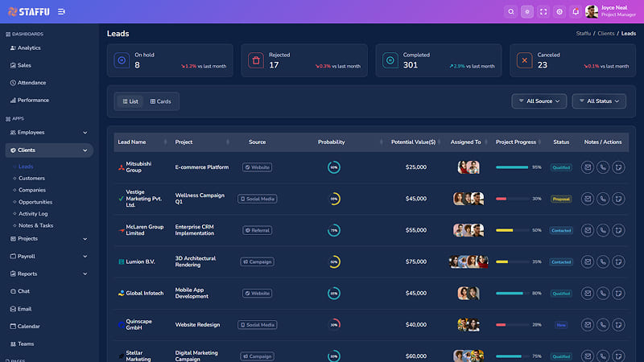This screenshot has height=362, width=644.
Task: Click the Mitsubishi Group probability ring
Action: click(x=334, y=167)
